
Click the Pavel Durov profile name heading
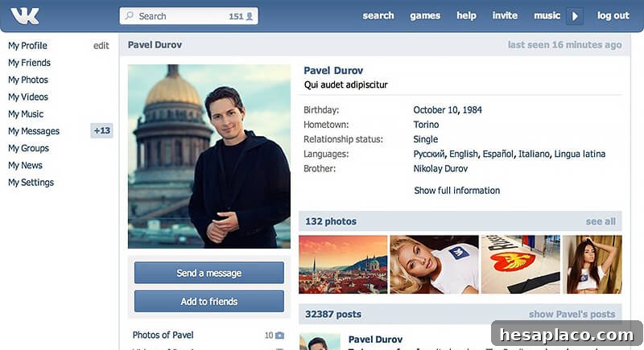(x=333, y=71)
